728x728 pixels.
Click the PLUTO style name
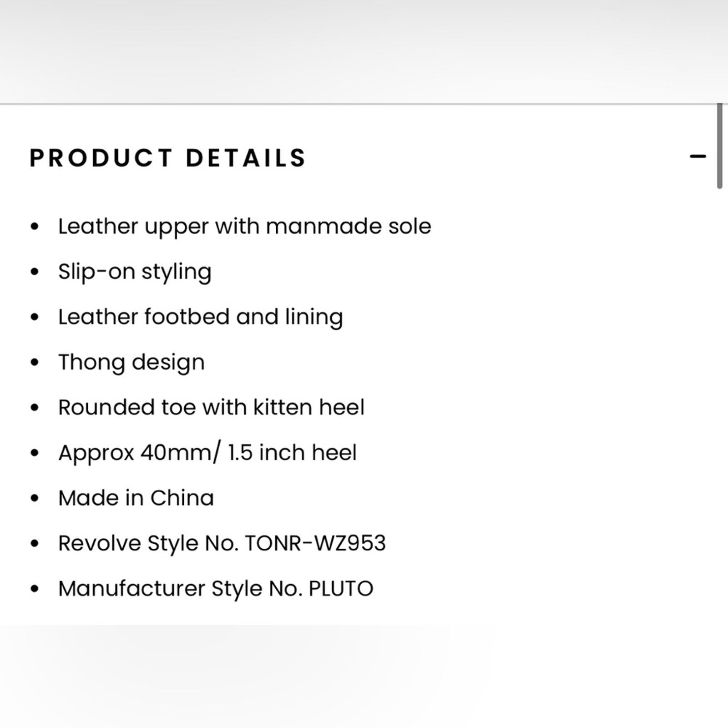341,588
